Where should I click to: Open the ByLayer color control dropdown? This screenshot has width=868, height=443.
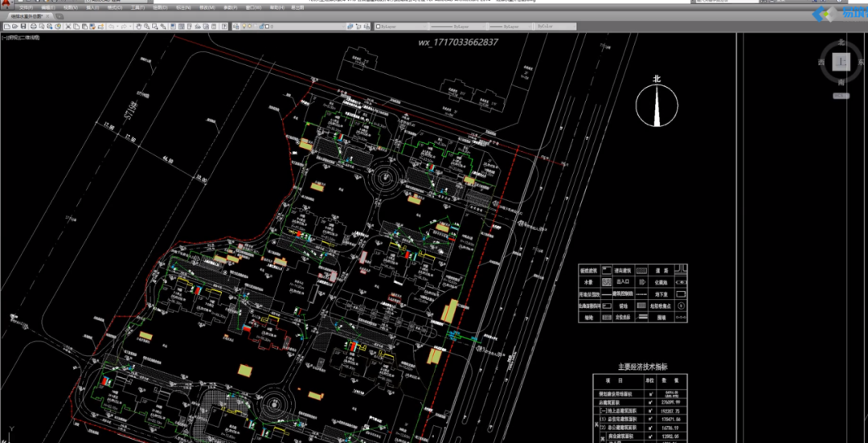coord(401,27)
